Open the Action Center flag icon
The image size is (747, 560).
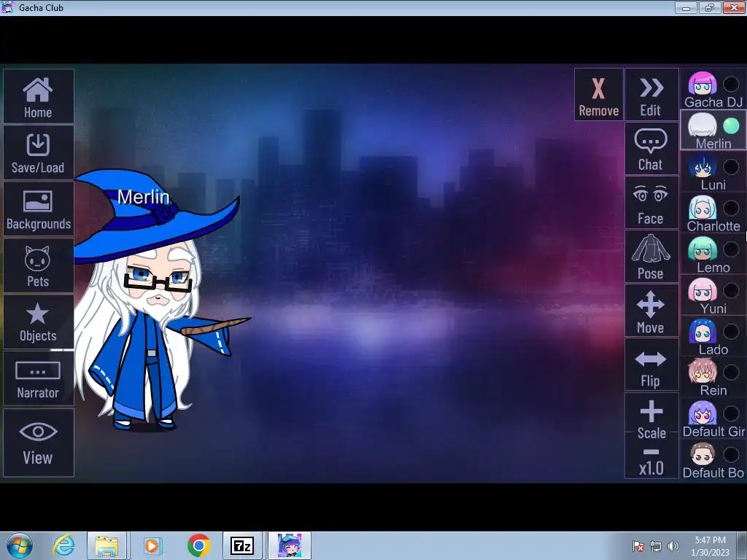pyautogui.click(x=638, y=546)
